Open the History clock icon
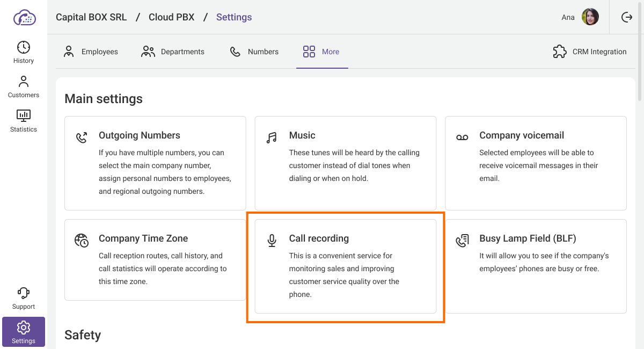This screenshot has width=644, height=349. pyautogui.click(x=24, y=47)
